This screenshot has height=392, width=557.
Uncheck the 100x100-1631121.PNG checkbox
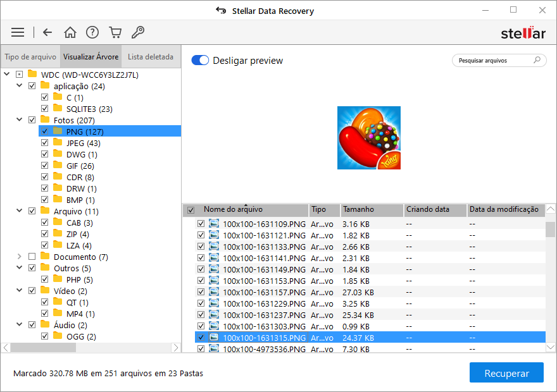click(x=201, y=235)
